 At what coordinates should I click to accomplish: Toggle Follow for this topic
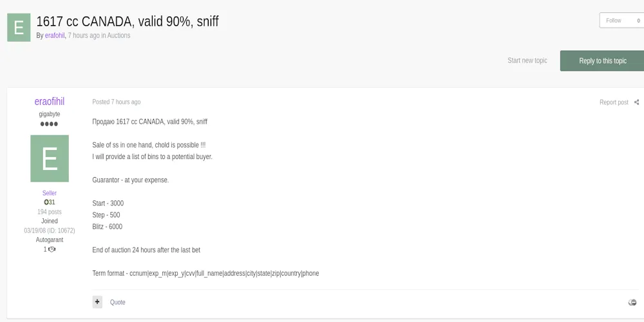[x=614, y=21]
